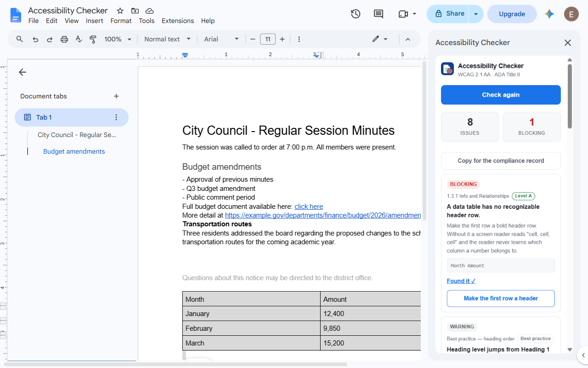Click the move-to-folder icon beside title
Screen dimensions: 588x368
point(135,11)
